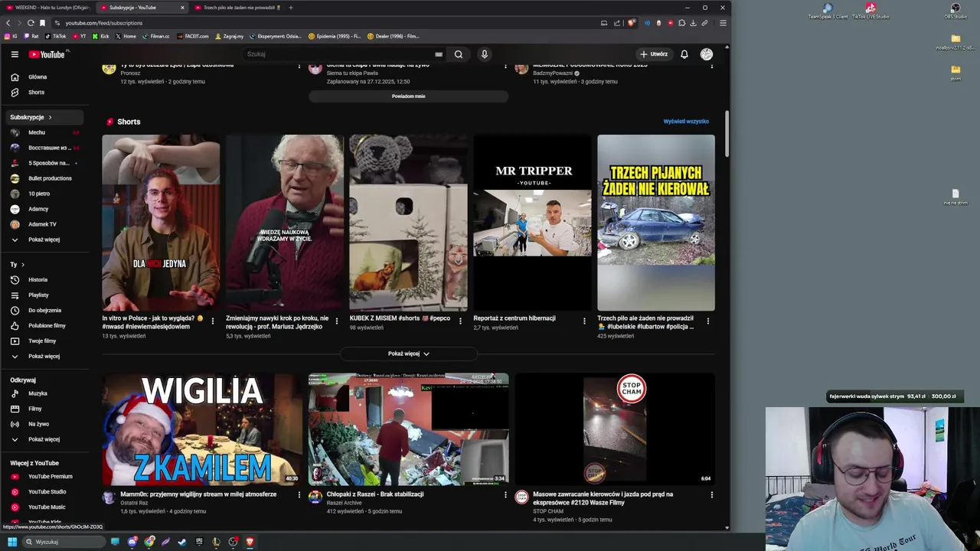Viewport: 980px width, 551px height.
Task: Click the search magnifier button
Action: [459, 54]
